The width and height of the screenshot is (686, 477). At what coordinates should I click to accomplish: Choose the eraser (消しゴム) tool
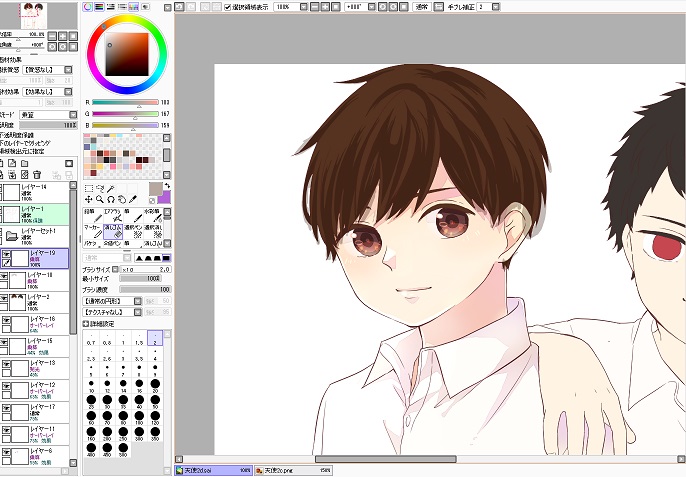point(113,231)
